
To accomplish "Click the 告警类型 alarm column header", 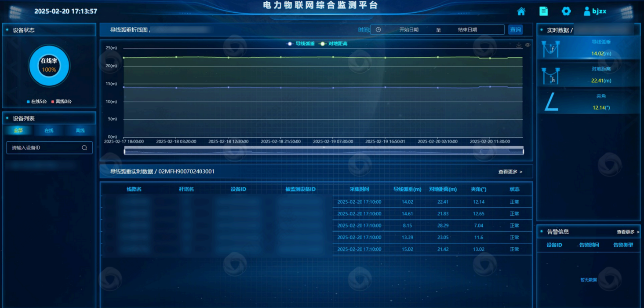I will [623, 245].
